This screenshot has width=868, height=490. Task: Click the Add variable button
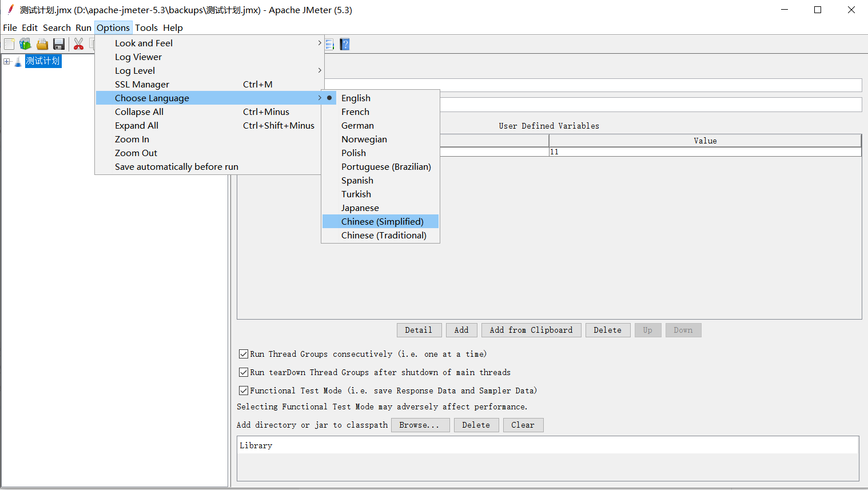pos(461,330)
